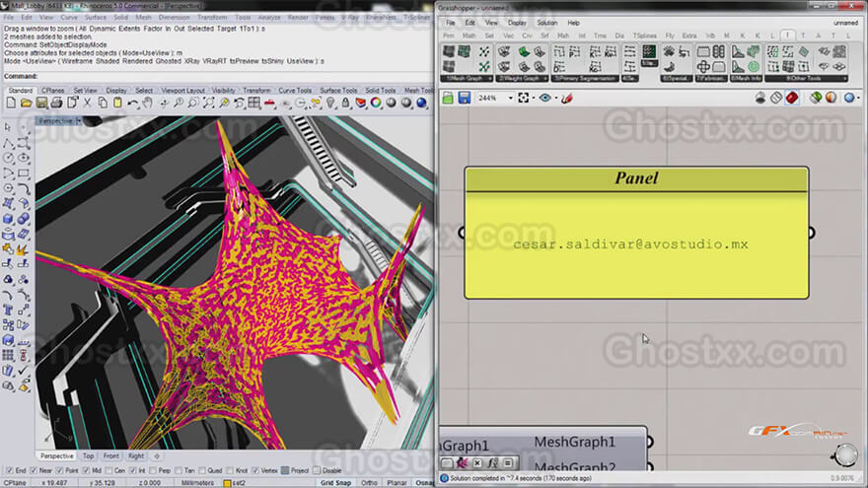Toggle the Disable osnap checkbox
Image resolution: width=868 pixels, height=488 pixels.
(x=317, y=471)
